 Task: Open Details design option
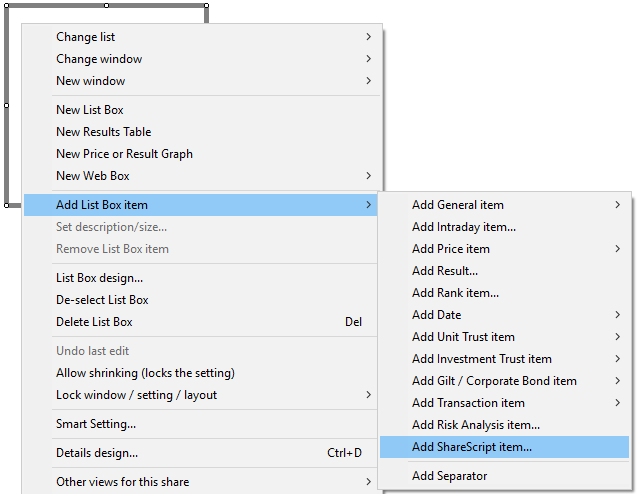pos(97,453)
